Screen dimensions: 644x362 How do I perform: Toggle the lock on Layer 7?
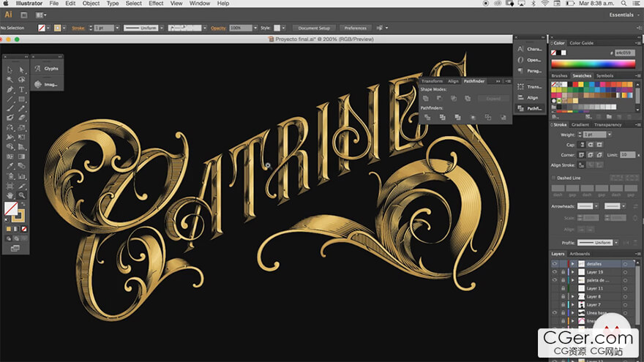563,304
